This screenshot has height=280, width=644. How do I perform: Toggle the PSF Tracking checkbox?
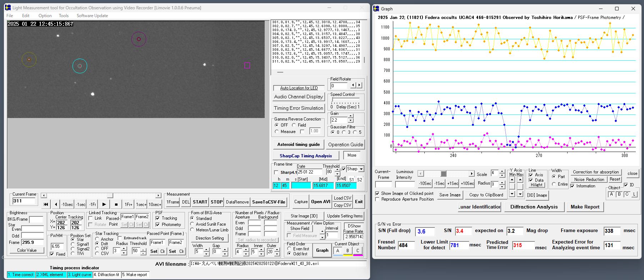[158, 218]
